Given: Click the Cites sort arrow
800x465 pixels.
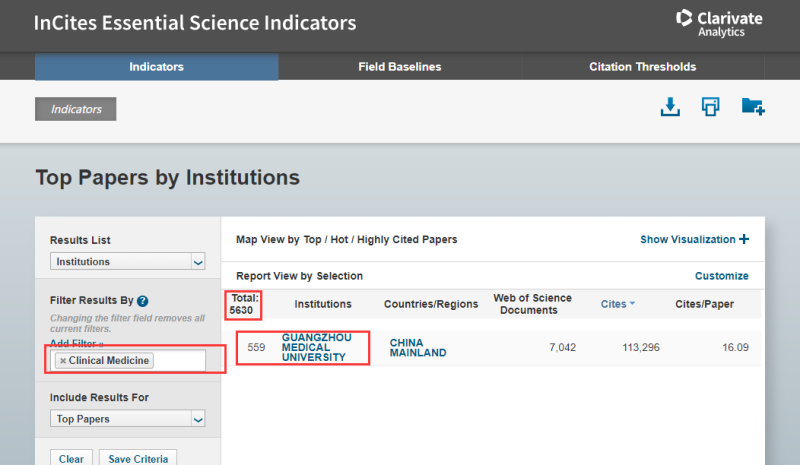Looking at the screenshot, I should tap(633, 304).
